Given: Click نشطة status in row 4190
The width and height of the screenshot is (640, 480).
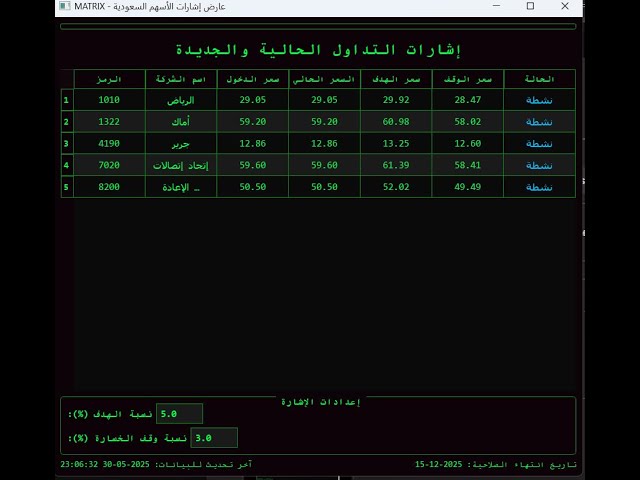Looking at the screenshot, I should 540,143.
